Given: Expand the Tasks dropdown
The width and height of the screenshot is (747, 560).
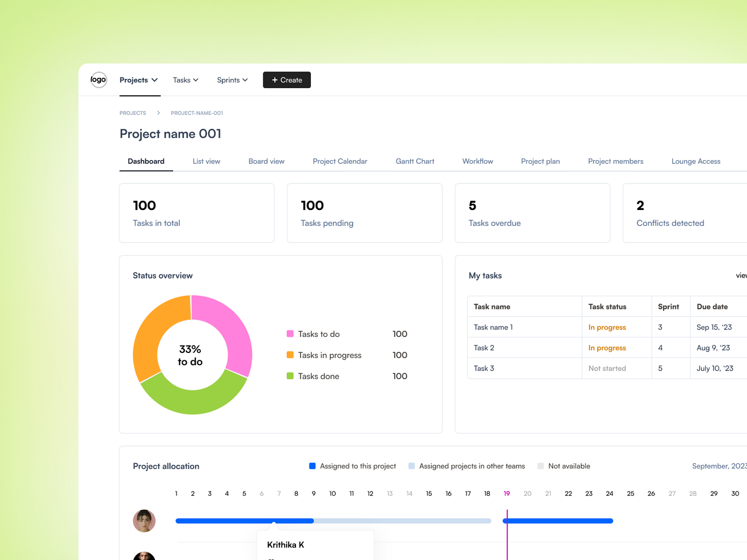Looking at the screenshot, I should (185, 80).
